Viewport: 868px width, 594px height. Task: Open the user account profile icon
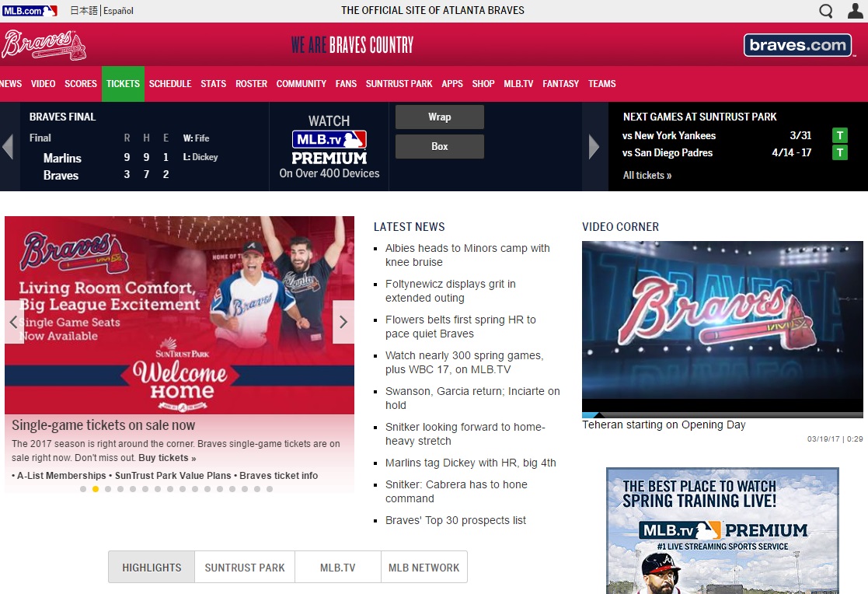[856, 11]
